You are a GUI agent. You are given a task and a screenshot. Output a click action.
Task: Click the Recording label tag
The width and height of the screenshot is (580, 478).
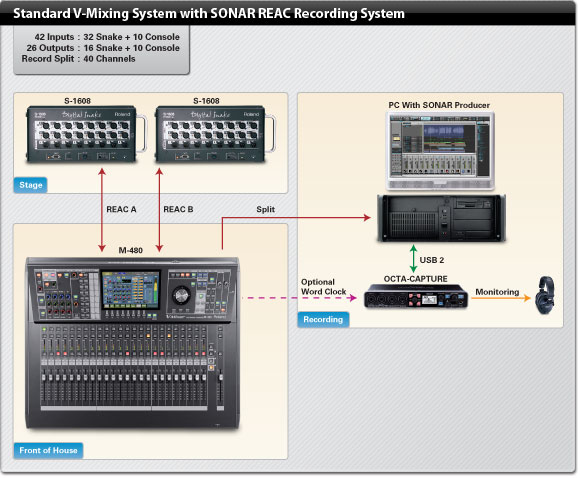(x=323, y=320)
